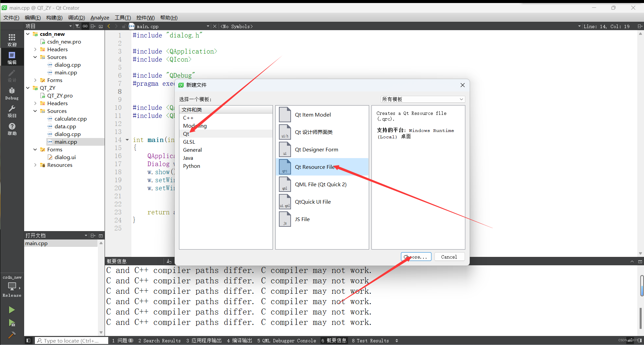Image resolution: width=644 pixels, height=345 pixels.
Task: Expand Headers under csdn_new
Action: pyautogui.click(x=35, y=49)
